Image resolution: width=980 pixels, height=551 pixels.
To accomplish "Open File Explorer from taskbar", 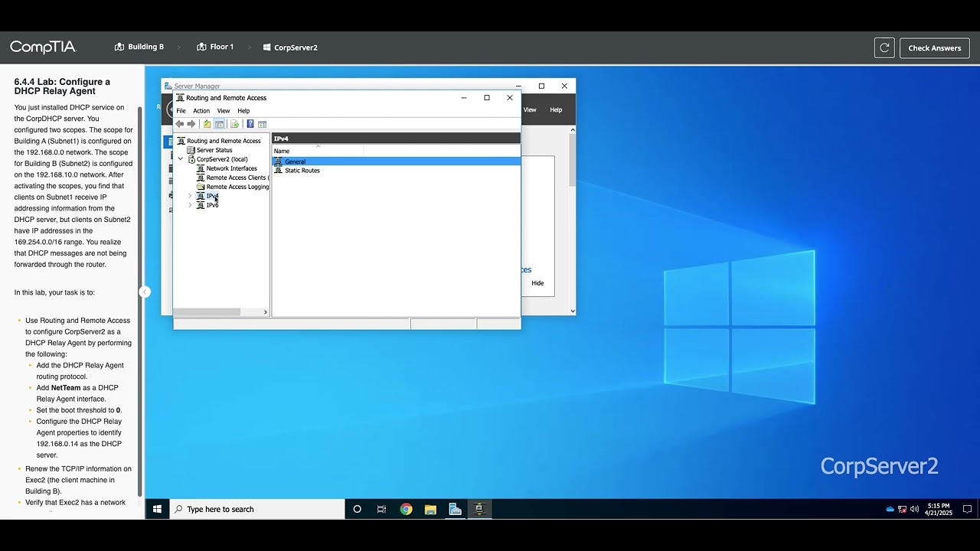I will (430, 509).
